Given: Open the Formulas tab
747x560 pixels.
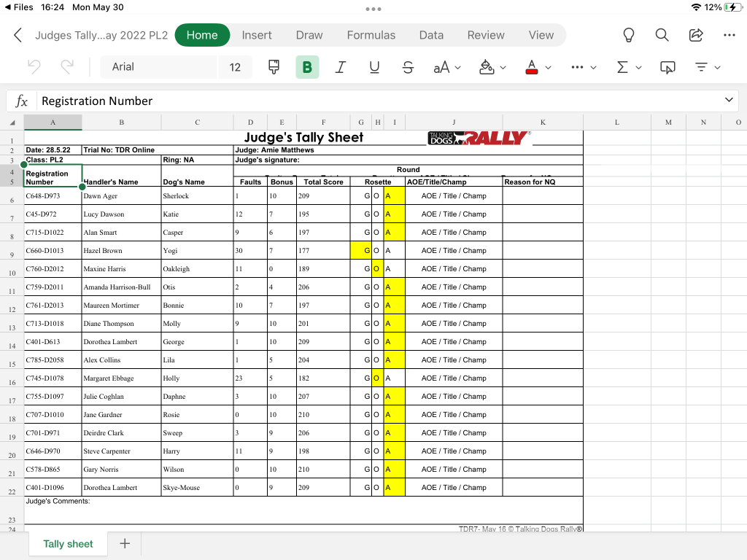Looking at the screenshot, I should [x=371, y=35].
